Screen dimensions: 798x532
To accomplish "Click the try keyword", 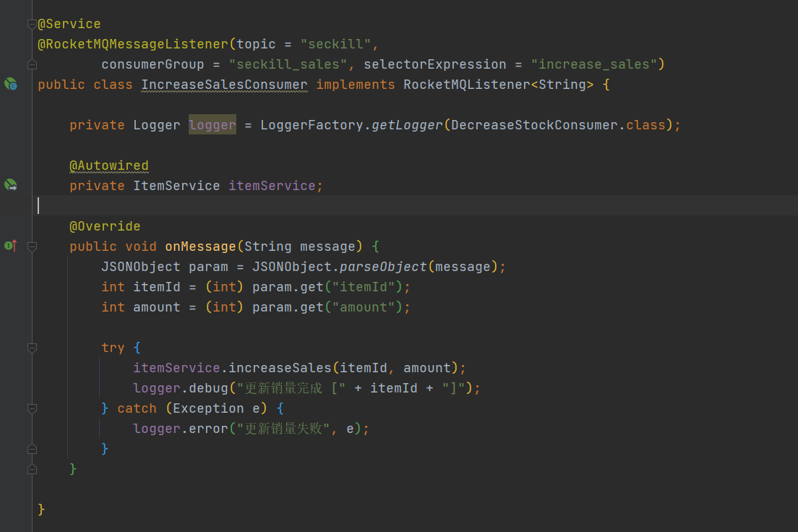I will pyautogui.click(x=113, y=348).
